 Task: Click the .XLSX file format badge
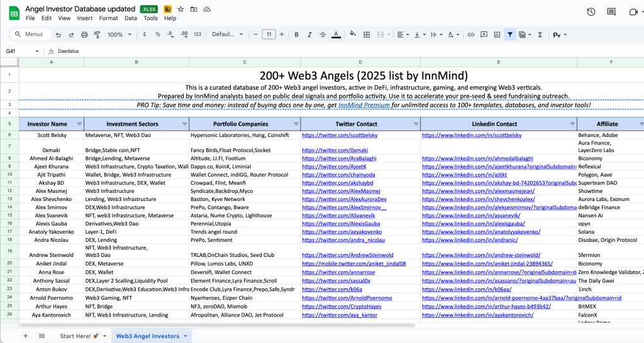148,9
